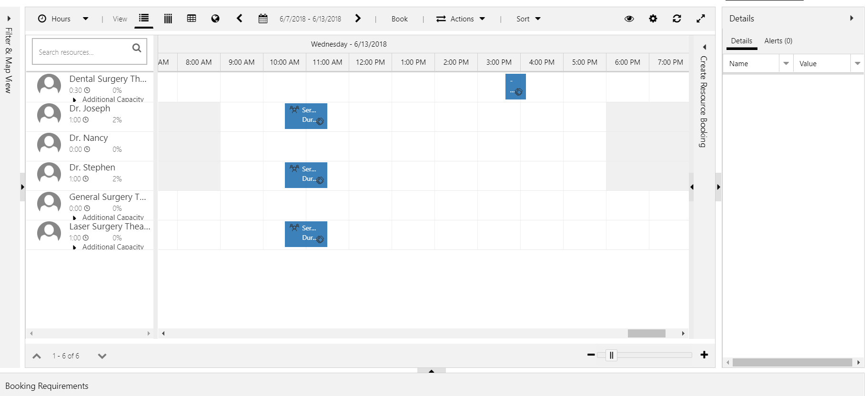This screenshot has height=396, width=868.
Task: Click General Surgery Theatre avatar icon
Action: (x=49, y=203)
